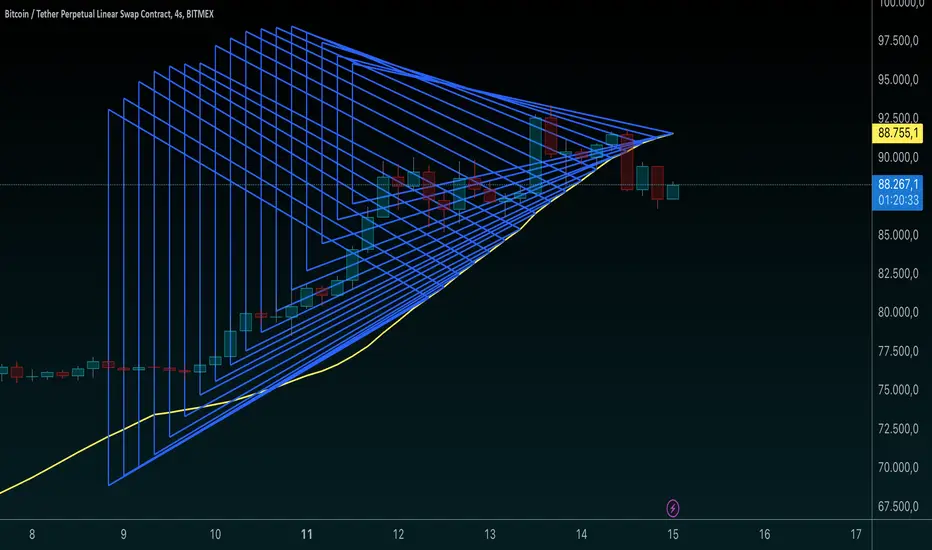The width and height of the screenshot is (932, 550).
Task: Click the Bitcoin / Tether Perpetual chart title
Action: (109, 14)
